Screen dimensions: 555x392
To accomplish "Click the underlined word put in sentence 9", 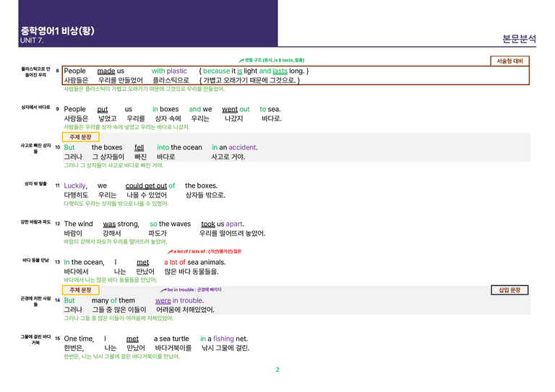I will [x=103, y=109].
